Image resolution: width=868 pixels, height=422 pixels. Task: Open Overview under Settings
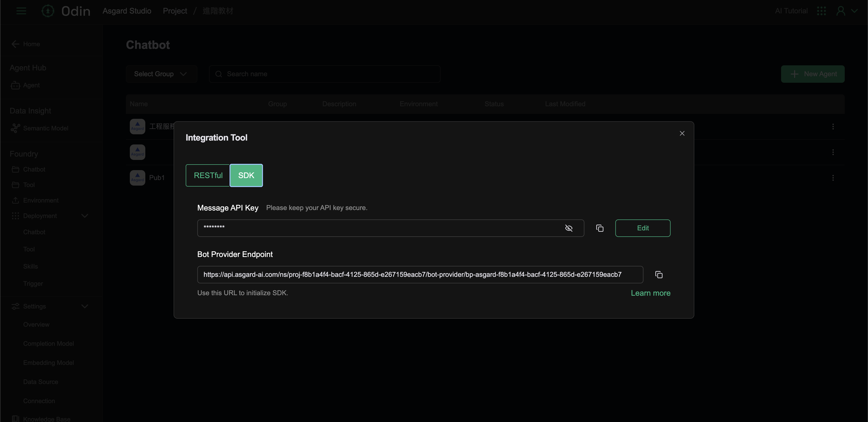(36, 324)
